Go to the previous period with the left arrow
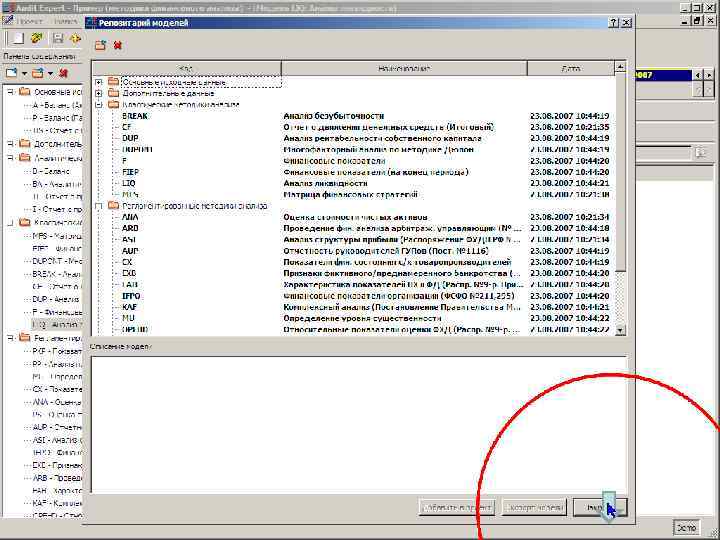Viewport: 720px width, 540px height. [x=698, y=75]
